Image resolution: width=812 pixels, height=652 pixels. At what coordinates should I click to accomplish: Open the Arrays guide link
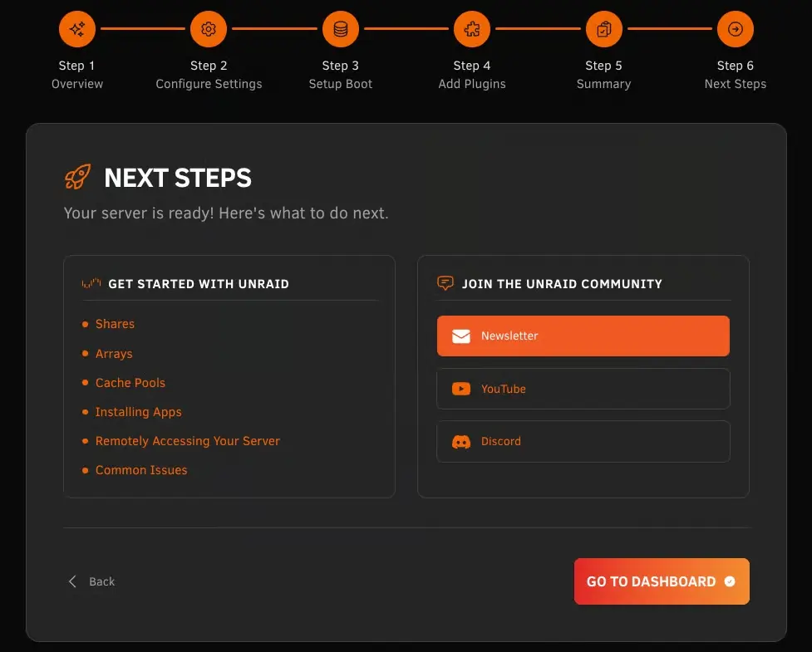click(x=114, y=354)
